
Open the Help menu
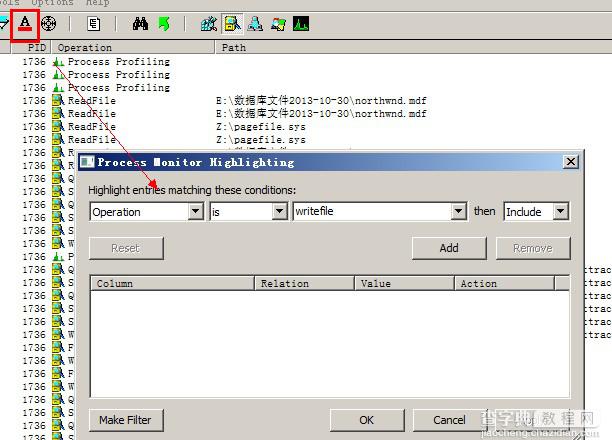98,3
